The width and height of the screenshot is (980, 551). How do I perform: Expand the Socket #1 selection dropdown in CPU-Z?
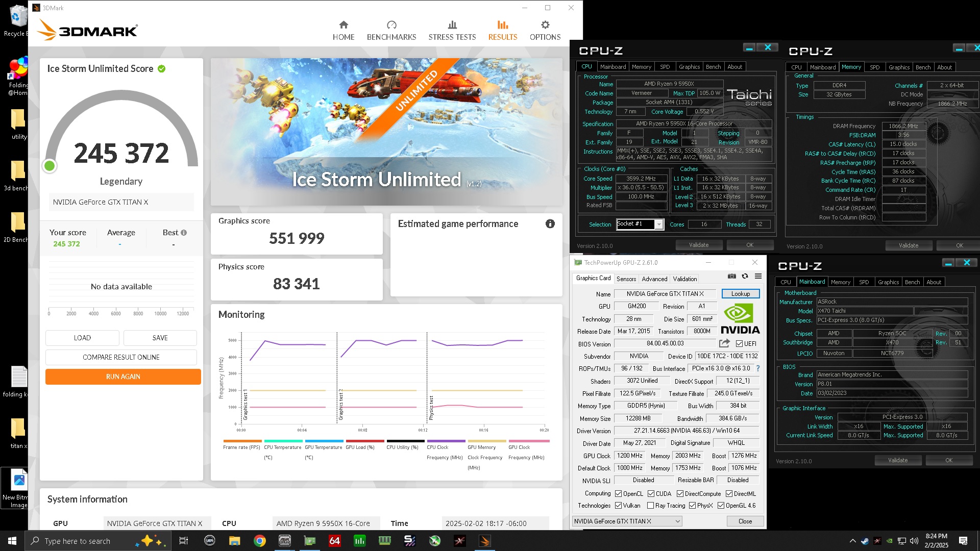(x=659, y=224)
